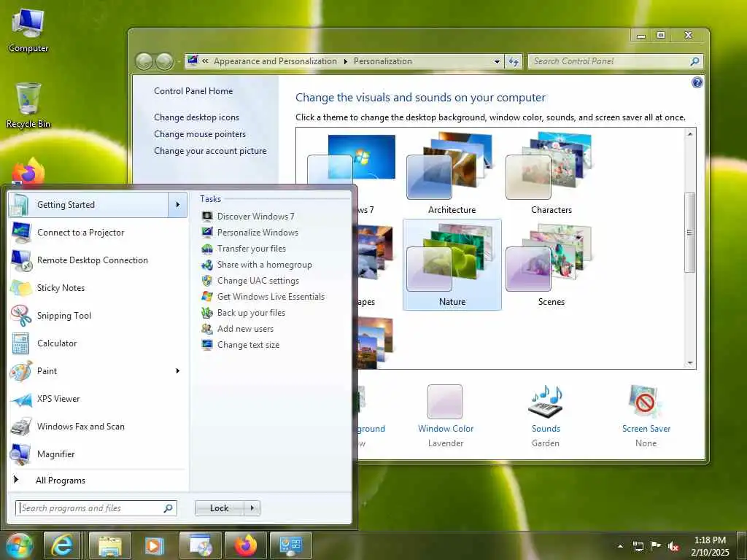This screenshot has width=747, height=560.
Task: Select the Scenes theme
Action: 551,265
